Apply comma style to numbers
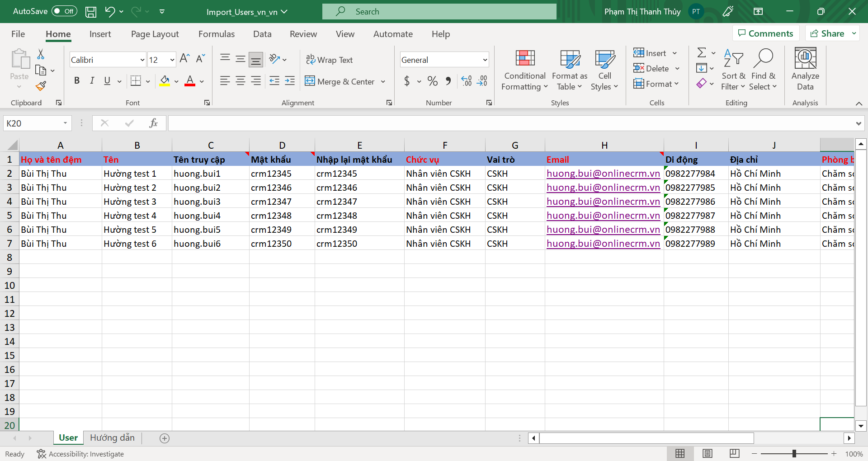 click(448, 81)
